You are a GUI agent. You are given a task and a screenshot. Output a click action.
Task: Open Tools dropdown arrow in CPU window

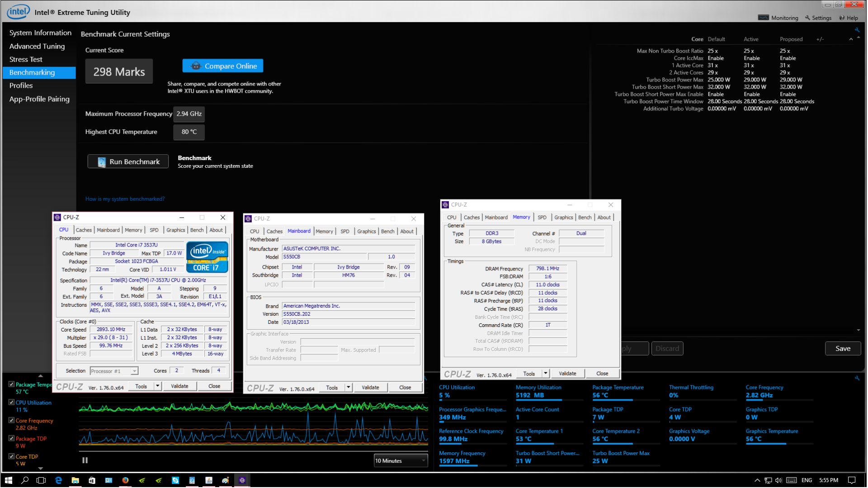pos(157,386)
